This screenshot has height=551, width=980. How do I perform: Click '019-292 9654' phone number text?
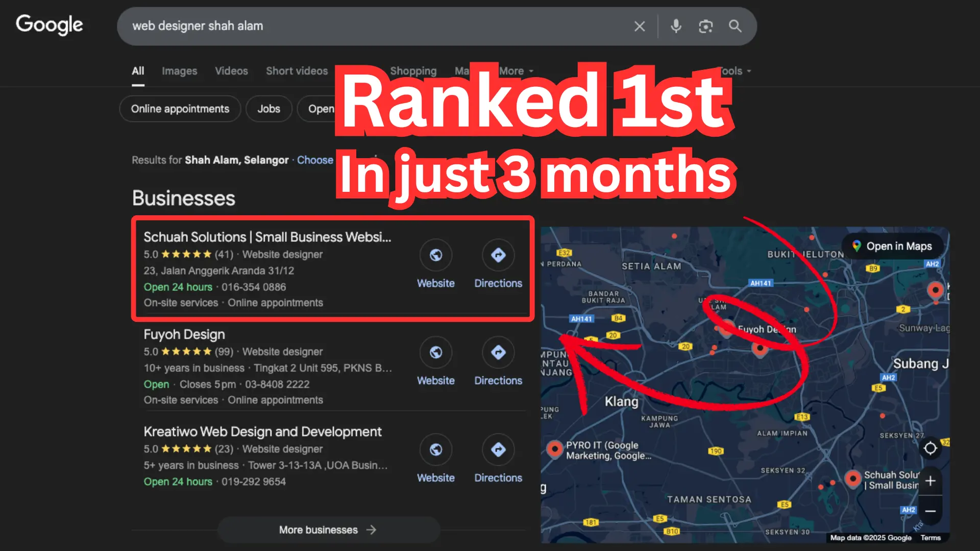point(254,482)
